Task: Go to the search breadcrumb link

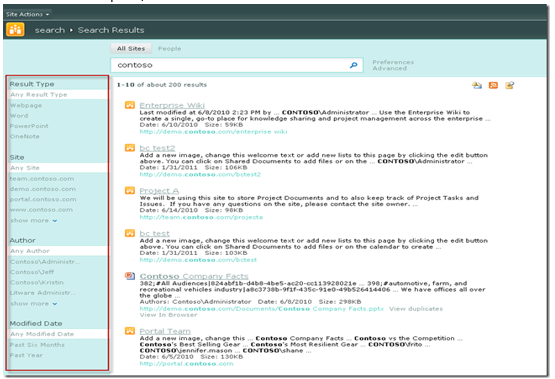Action: [x=50, y=30]
